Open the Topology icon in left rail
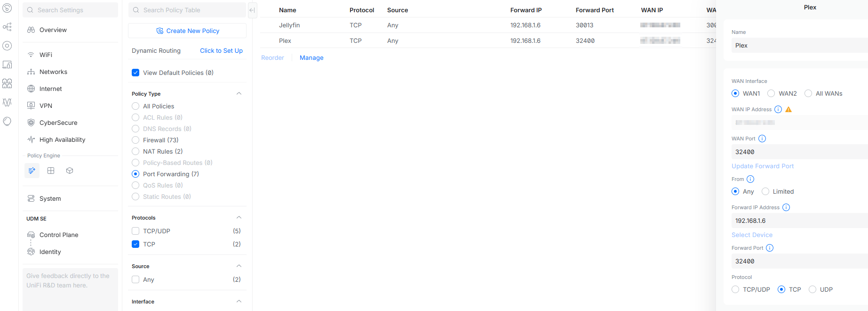 click(x=7, y=27)
